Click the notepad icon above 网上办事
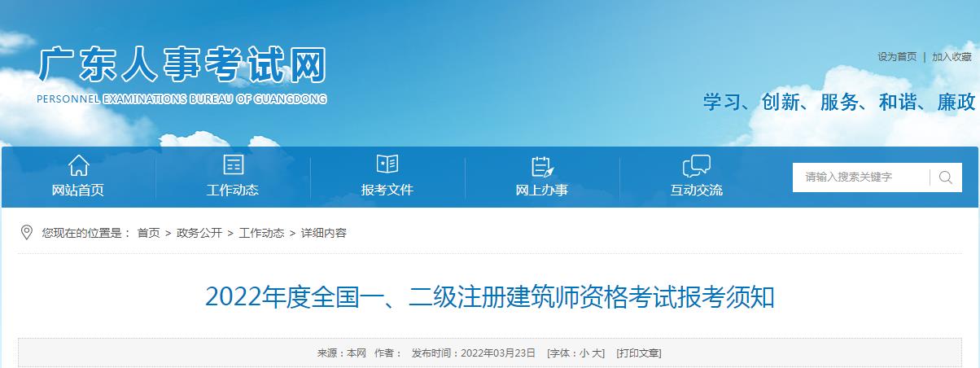The height and width of the screenshot is (368, 980). pos(542,165)
